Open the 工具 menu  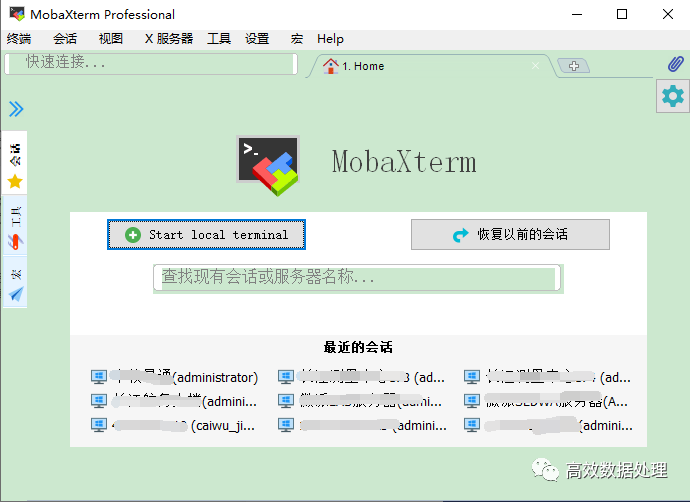[219, 39]
